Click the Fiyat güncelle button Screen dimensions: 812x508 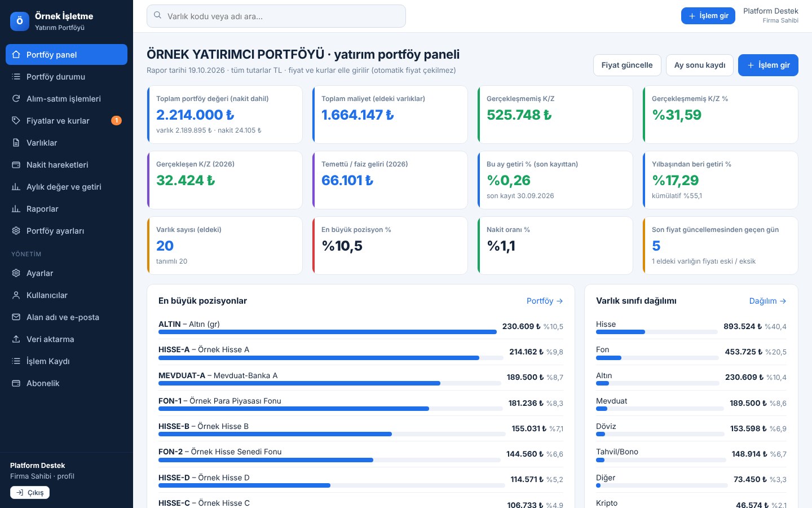click(627, 65)
